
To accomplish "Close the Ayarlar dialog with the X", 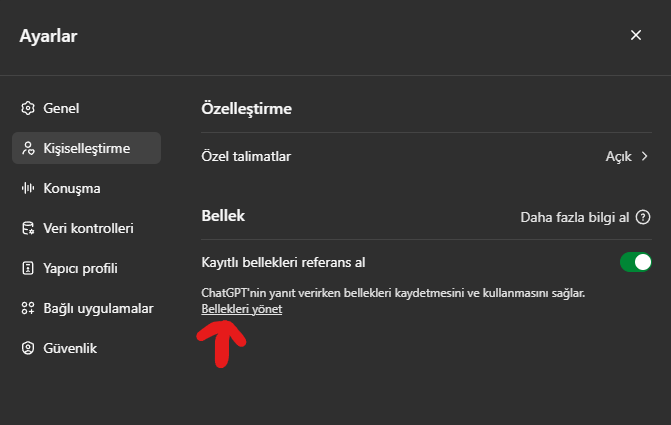I will [x=636, y=35].
